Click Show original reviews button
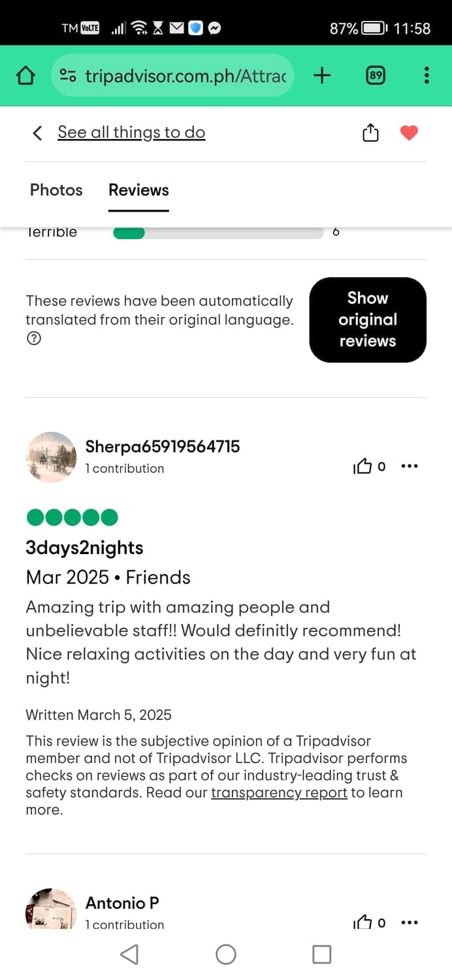This screenshot has width=452, height=980. (x=368, y=319)
